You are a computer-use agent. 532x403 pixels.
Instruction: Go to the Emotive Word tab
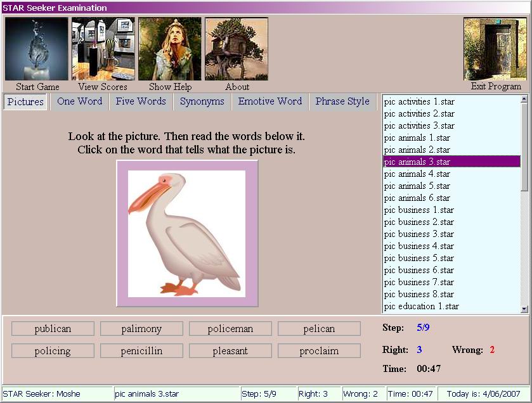point(270,101)
